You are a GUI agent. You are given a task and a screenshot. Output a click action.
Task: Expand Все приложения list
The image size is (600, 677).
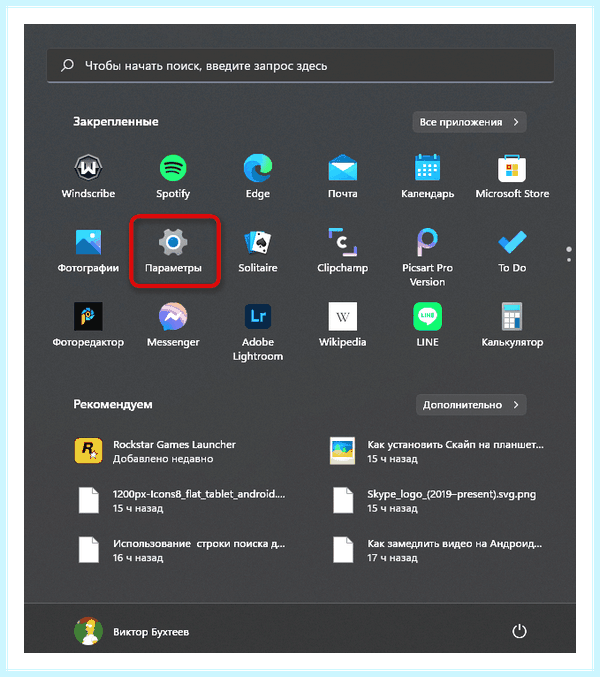469,122
